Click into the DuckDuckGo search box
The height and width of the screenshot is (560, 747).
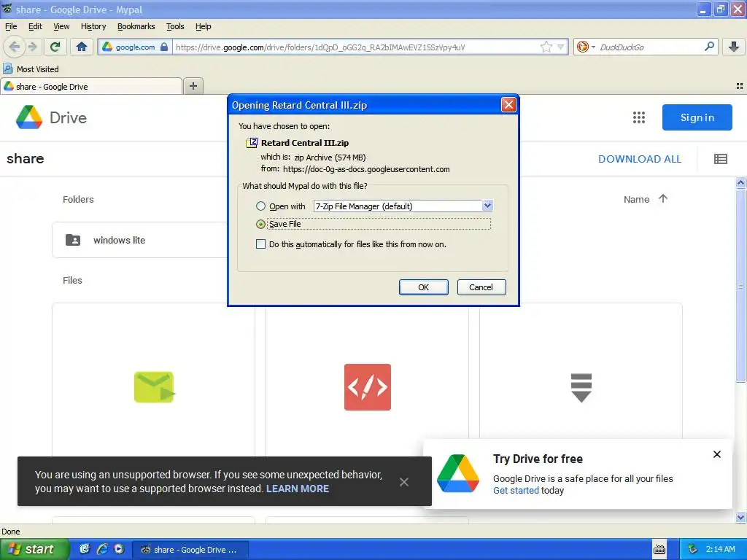(649, 47)
